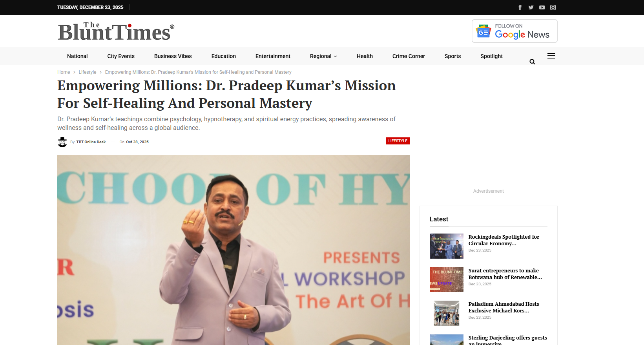Viewport: 644px width, 345px height.
Task: Click the Home breadcrumb link
Action: [x=64, y=72]
